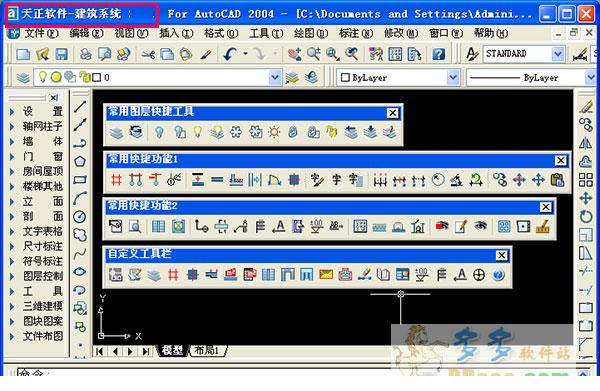Select the Revision Cloud tool

[80, 235]
